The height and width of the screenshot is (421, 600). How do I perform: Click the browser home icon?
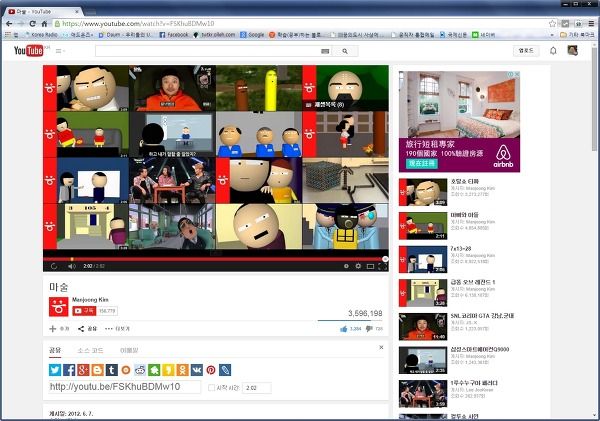tap(44, 24)
